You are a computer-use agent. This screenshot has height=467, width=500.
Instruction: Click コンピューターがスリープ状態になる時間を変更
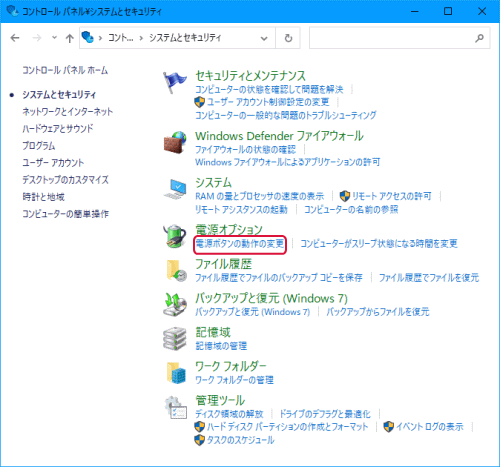(379, 244)
